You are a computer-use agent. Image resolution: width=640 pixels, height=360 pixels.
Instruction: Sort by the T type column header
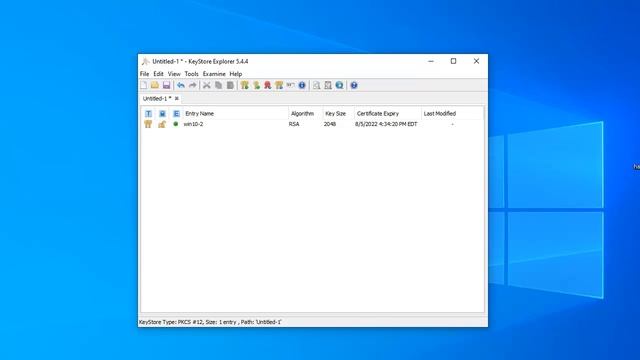pos(148,113)
